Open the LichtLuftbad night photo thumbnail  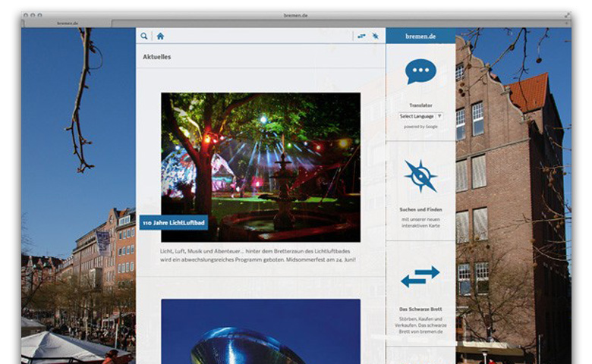tap(261, 168)
